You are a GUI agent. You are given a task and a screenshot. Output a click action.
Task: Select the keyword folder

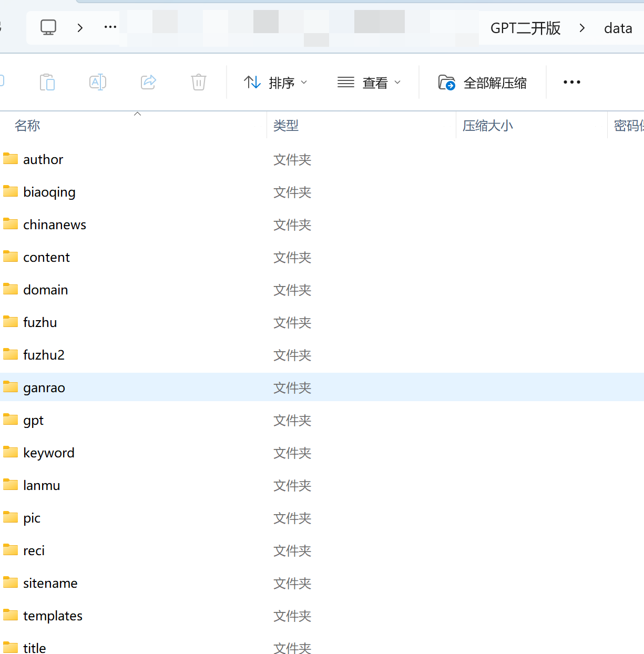tap(48, 453)
